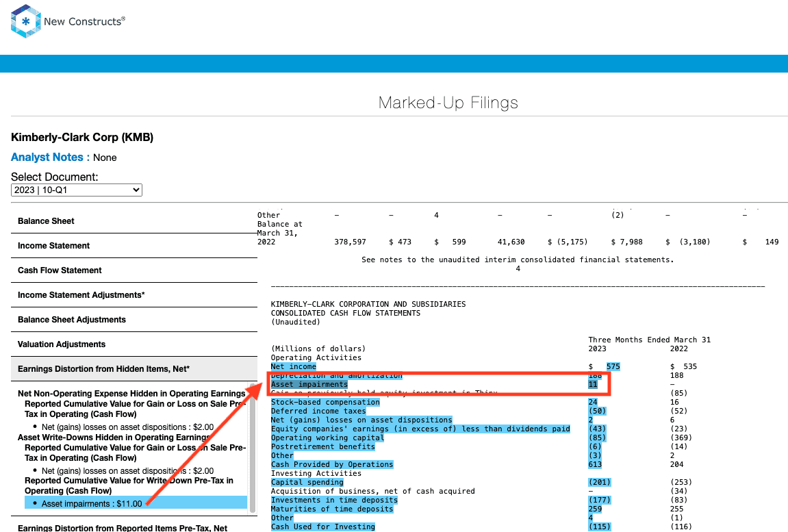Screen dimensions: 788x532
Task: Click the highlighted (6) value
Action: (595, 446)
